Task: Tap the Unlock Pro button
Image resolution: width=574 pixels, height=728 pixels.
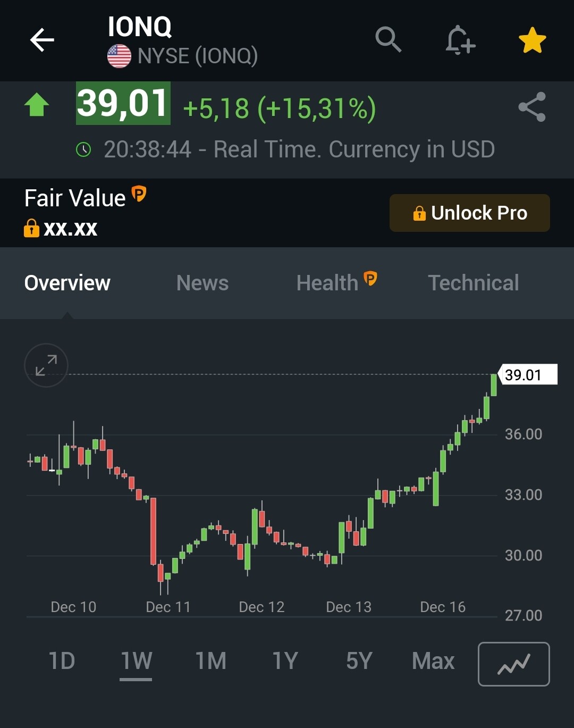Action: coord(470,213)
